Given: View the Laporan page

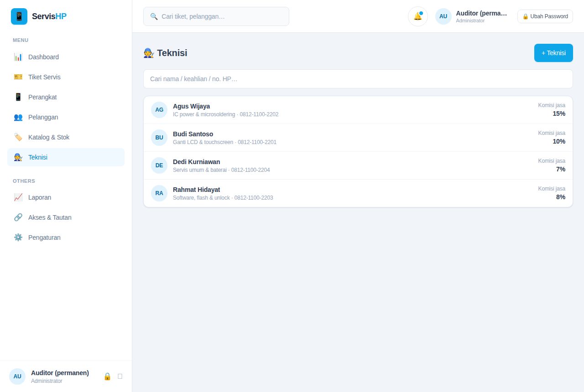Looking at the screenshot, I should click(x=66, y=197).
